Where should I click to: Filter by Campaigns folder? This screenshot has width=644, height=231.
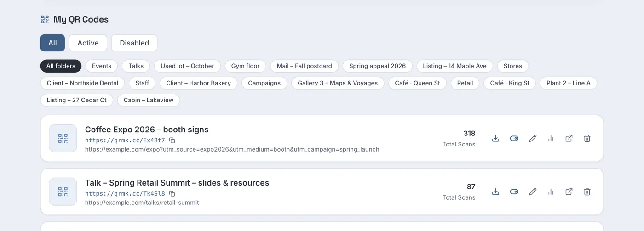point(264,83)
